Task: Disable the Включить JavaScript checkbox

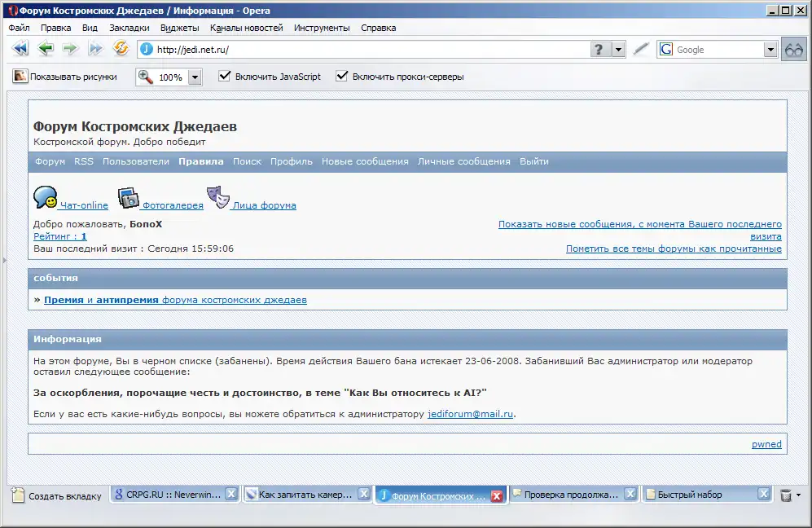Action: (x=225, y=77)
